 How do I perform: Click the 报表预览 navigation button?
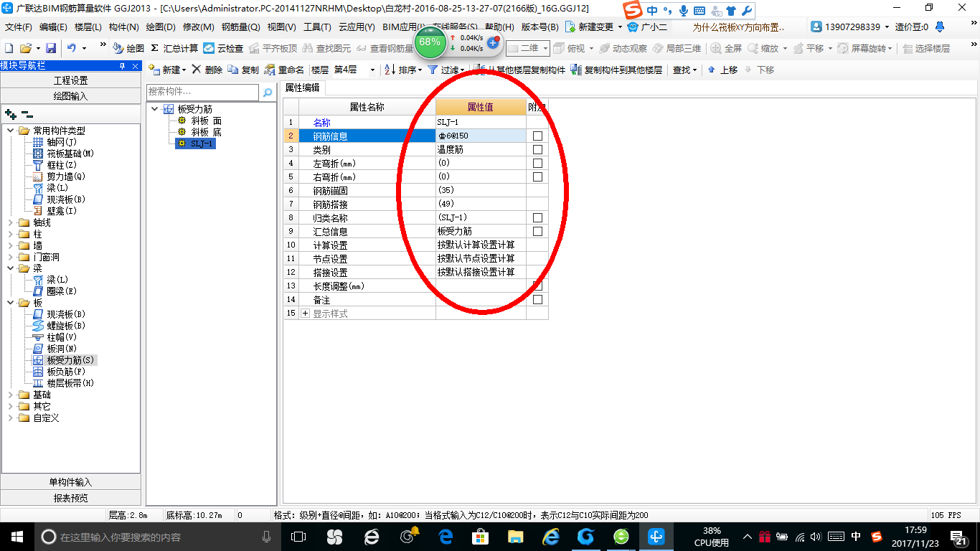70,498
